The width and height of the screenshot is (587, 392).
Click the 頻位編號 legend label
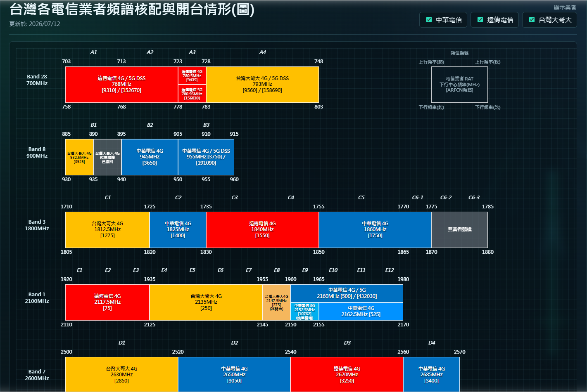point(459,53)
